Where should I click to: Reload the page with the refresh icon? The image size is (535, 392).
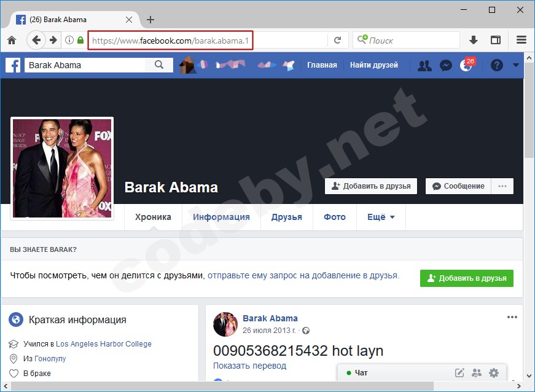[x=337, y=41]
